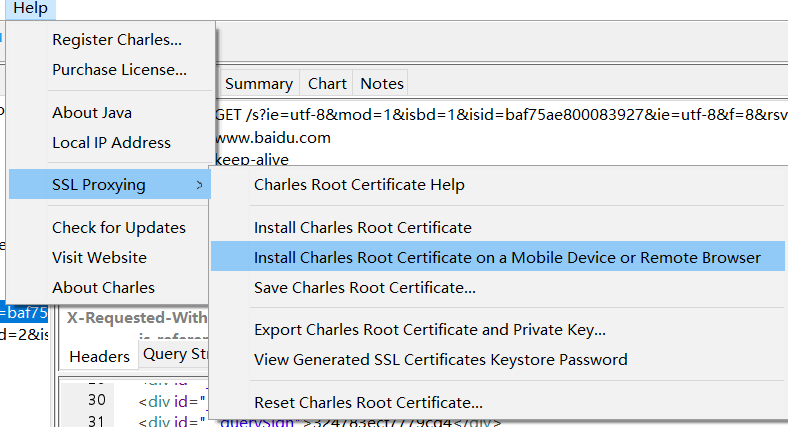Open Charles Root Certificate Help
The width and height of the screenshot is (788, 427).
click(498, 185)
